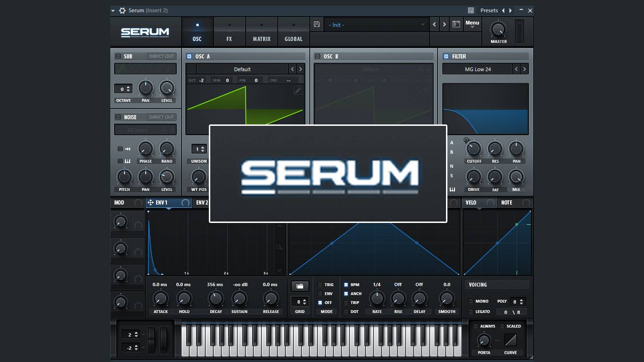
Task: Click the portamento curve display
Action: 511,340
